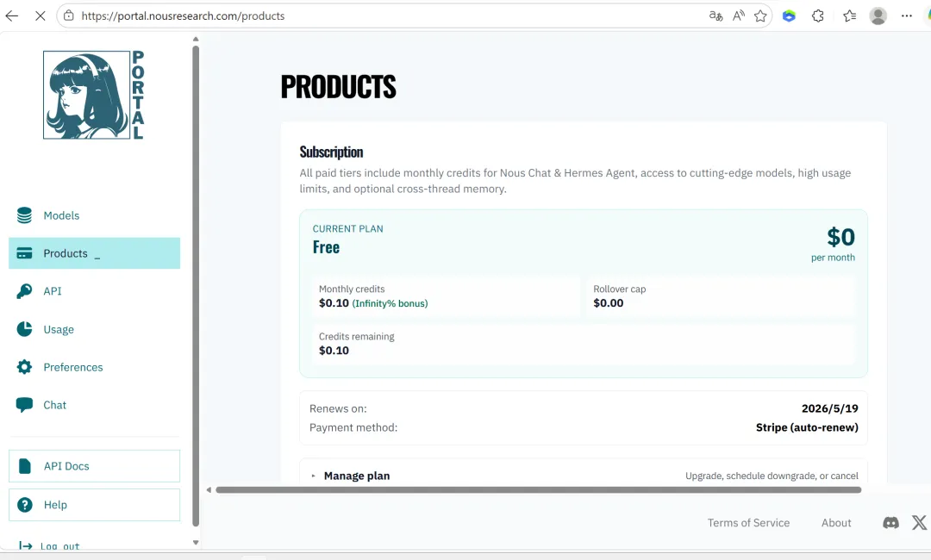Click the Products credit card icon

pyautogui.click(x=24, y=253)
